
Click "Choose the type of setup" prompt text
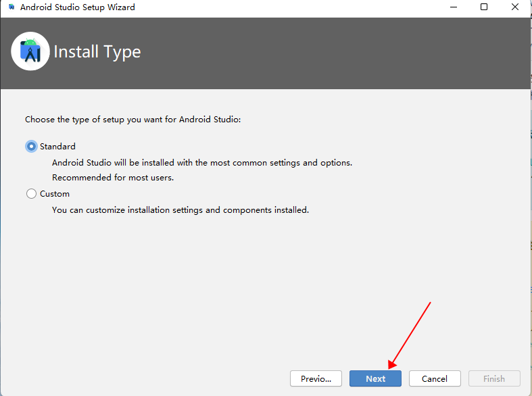point(133,120)
